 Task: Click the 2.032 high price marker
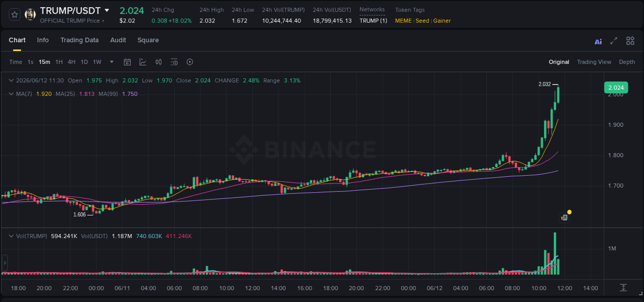[x=545, y=84]
